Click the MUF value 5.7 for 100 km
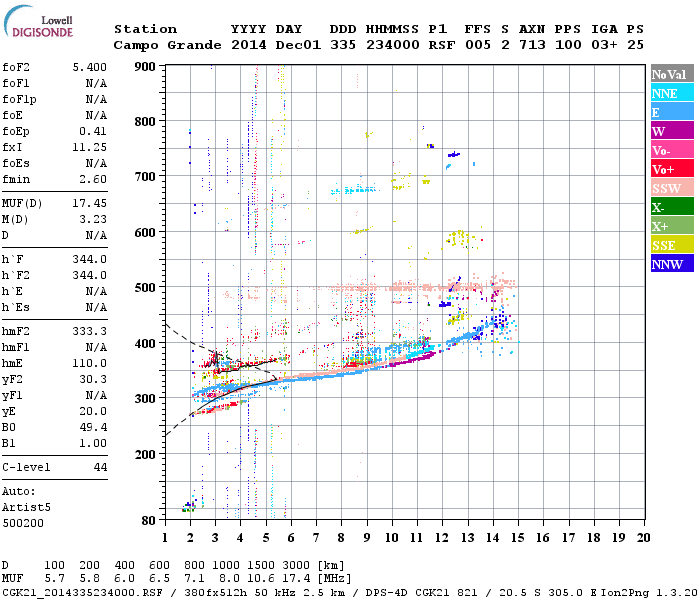The width and height of the screenshot is (700, 600). [54, 579]
